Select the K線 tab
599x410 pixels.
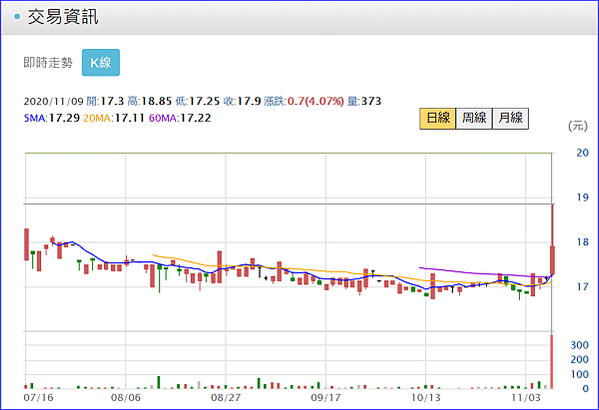click(x=101, y=63)
